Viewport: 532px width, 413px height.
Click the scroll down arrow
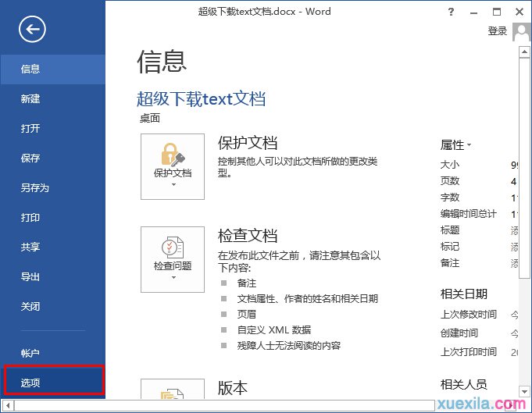pos(524,392)
